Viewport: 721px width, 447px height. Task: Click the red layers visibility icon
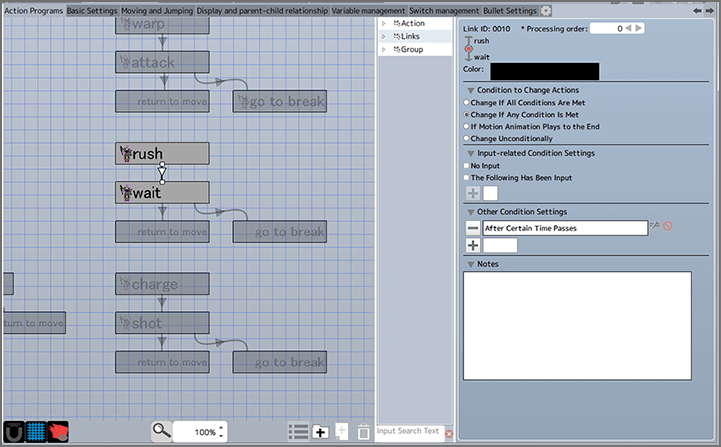tap(58, 432)
